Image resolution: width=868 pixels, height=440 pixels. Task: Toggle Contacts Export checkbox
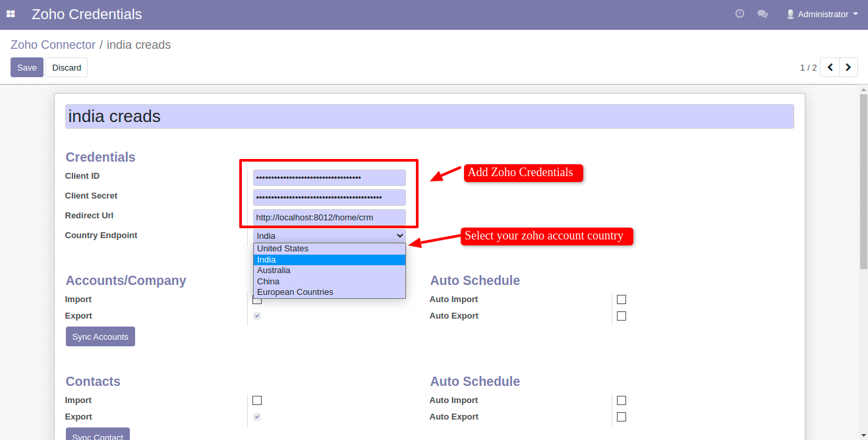(257, 417)
